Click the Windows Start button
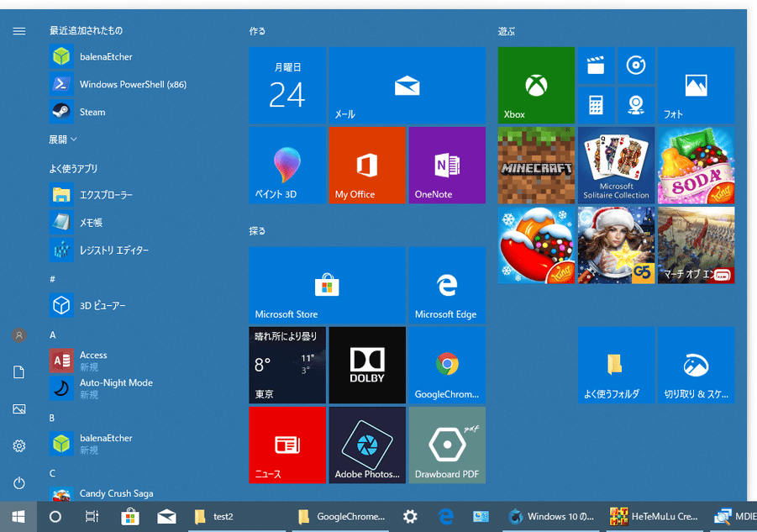Image resolution: width=757 pixels, height=532 pixels. [x=18, y=517]
